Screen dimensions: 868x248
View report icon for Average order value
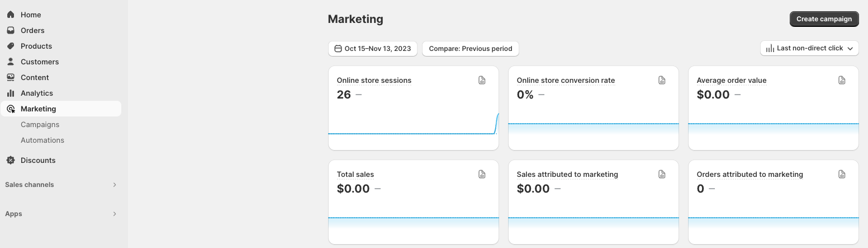click(x=842, y=81)
